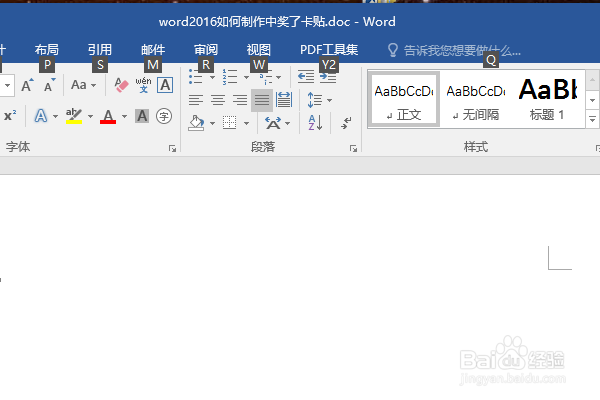Align text left

point(196,100)
